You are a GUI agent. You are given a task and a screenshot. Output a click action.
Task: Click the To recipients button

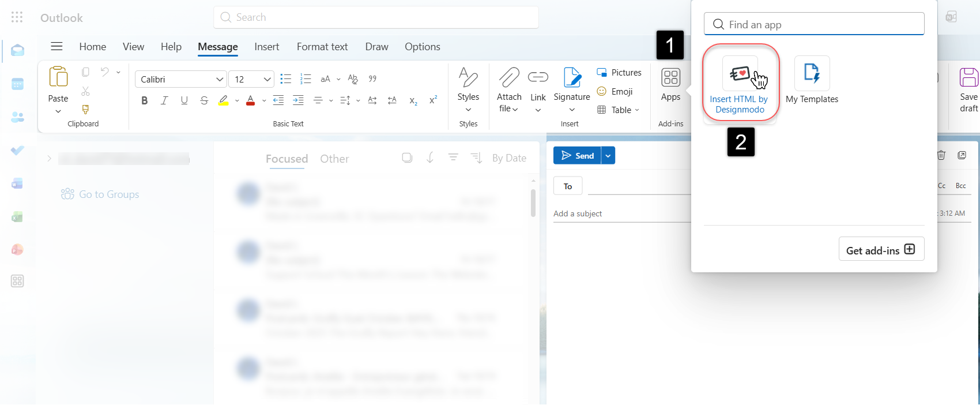tap(568, 186)
